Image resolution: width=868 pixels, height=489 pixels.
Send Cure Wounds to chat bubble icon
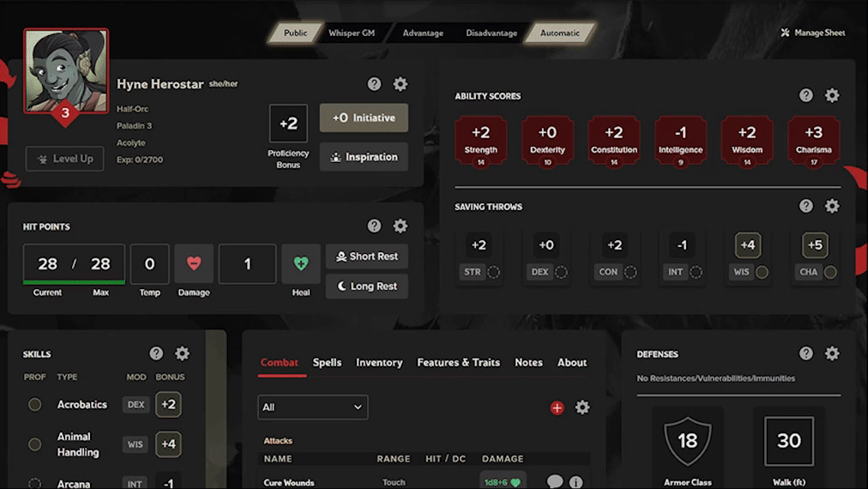click(x=555, y=482)
